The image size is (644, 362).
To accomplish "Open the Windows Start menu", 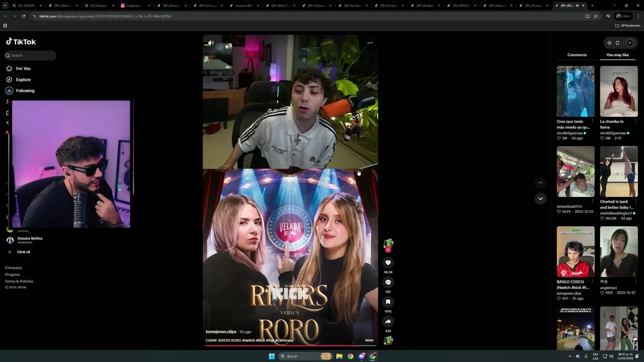I will click(x=272, y=356).
